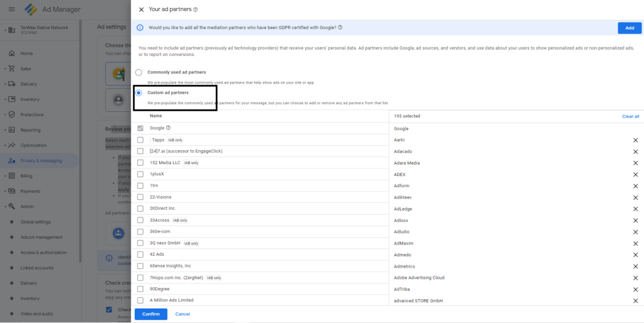Check the 22-Visions checkbox
644x323 pixels.
pyautogui.click(x=140, y=197)
